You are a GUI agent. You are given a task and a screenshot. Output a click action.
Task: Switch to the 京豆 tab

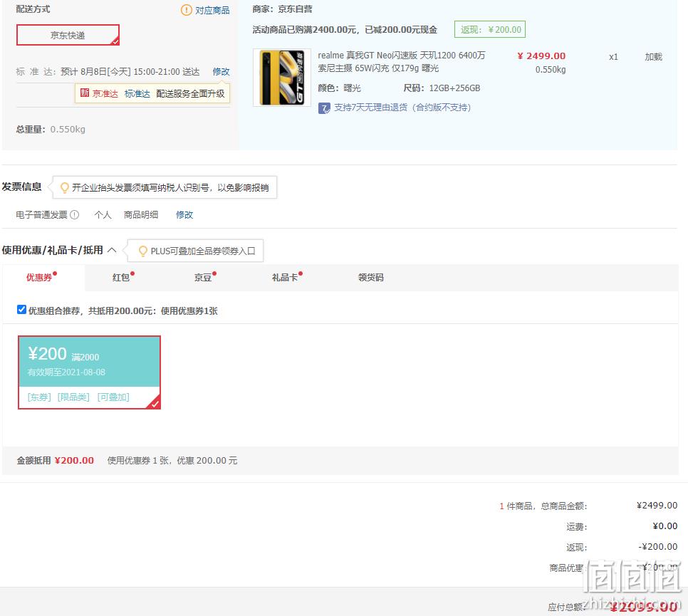(x=204, y=277)
